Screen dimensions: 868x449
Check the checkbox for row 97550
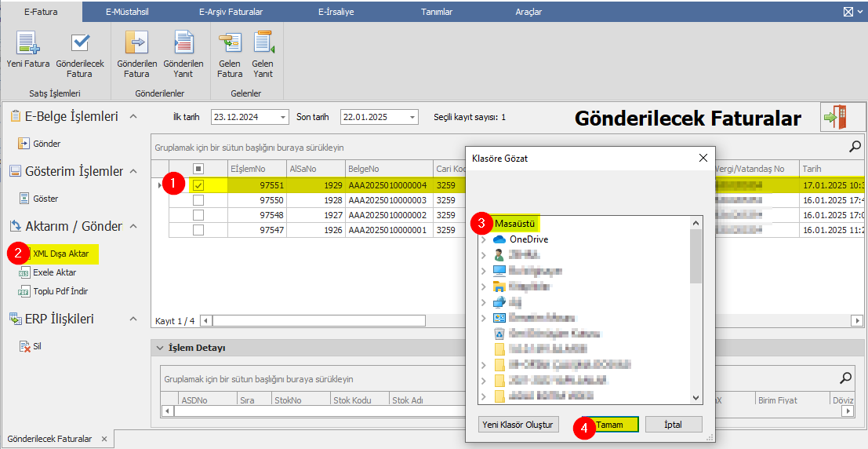[x=198, y=200]
